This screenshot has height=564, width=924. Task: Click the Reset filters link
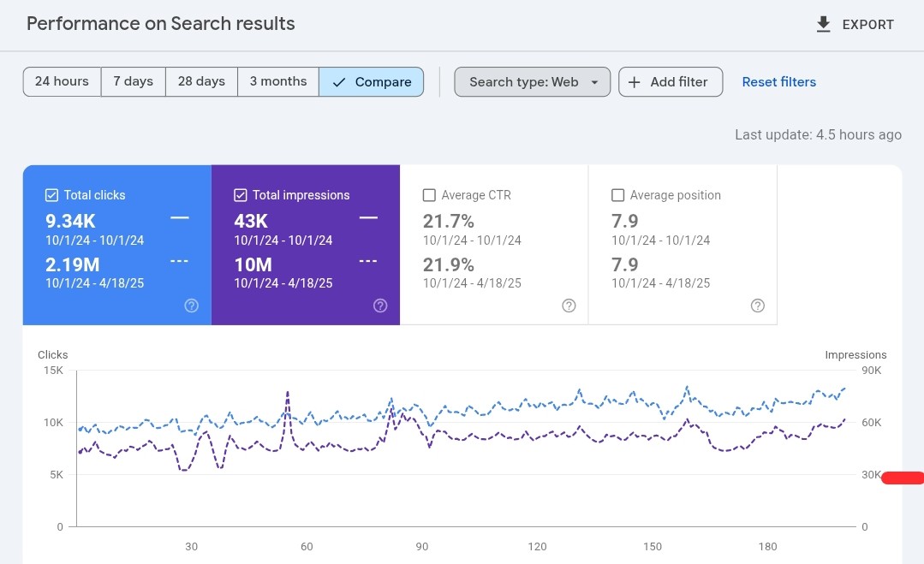778,81
